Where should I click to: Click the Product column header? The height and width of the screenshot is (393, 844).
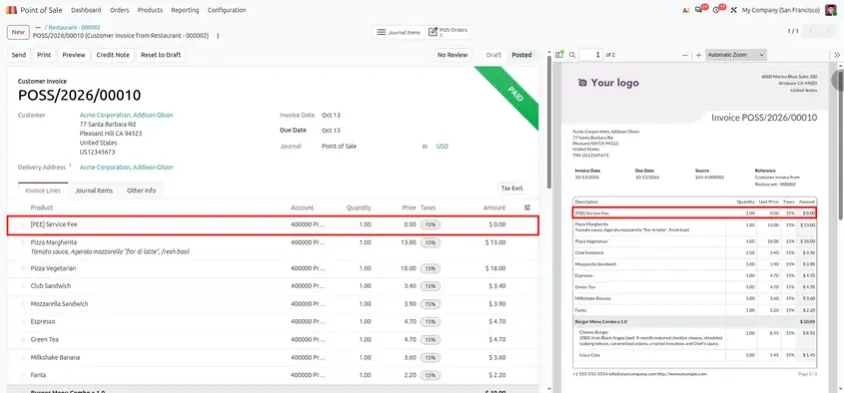click(x=41, y=208)
